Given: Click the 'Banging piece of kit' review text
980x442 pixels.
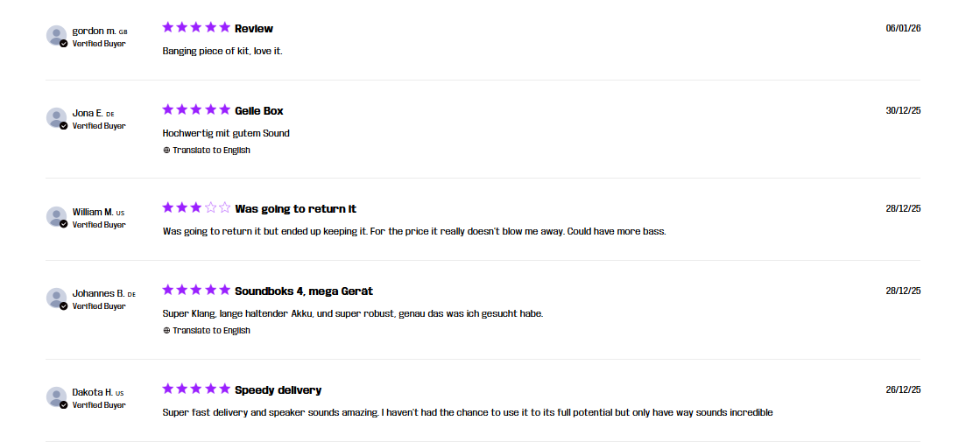Looking at the screenshot, I should [222, 51].
